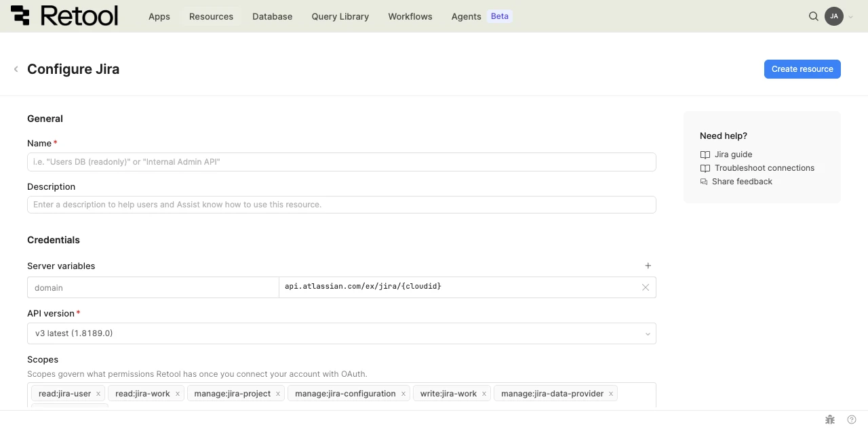Screen dimensions: 868x429
Task: Click the domain variable key field
Action: (153, 287)
